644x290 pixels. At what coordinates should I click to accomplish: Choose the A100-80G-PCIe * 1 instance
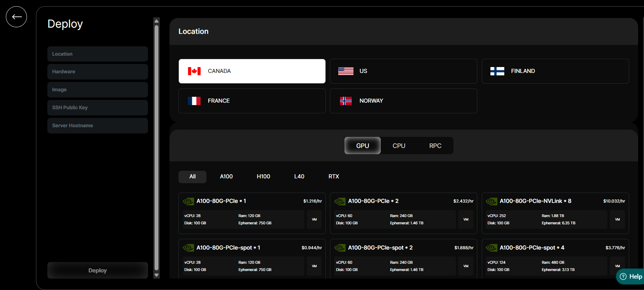252,213
